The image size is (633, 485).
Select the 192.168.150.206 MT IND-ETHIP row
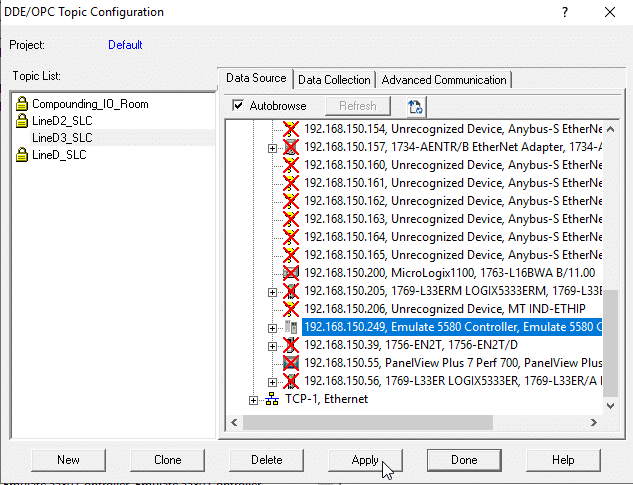[444, 309]
